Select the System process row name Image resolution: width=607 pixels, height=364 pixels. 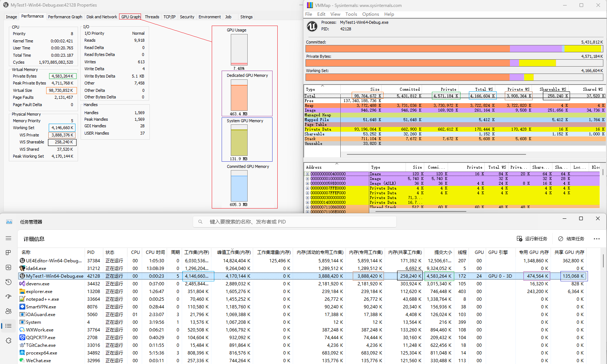point(33,322)
